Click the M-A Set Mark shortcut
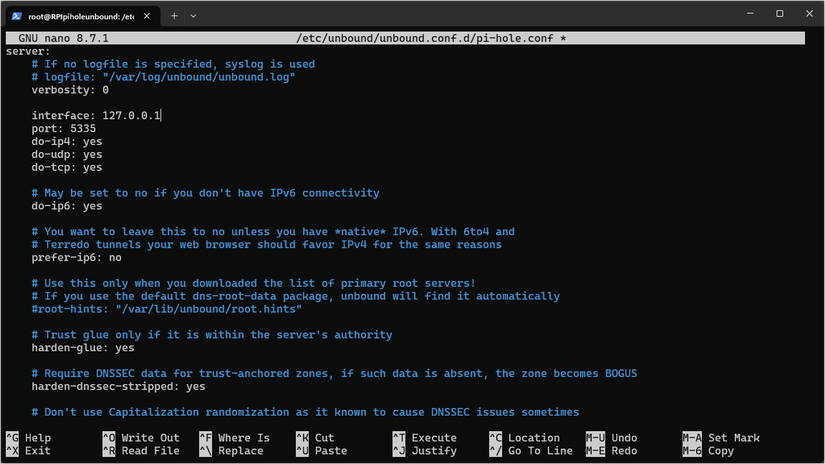This screenshot has width=825, height=464. (721, 438)
